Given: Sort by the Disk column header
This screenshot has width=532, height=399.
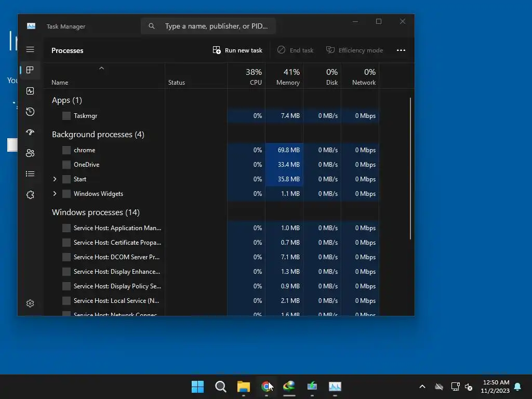Looking at the screenshot, I should point(322,77).
